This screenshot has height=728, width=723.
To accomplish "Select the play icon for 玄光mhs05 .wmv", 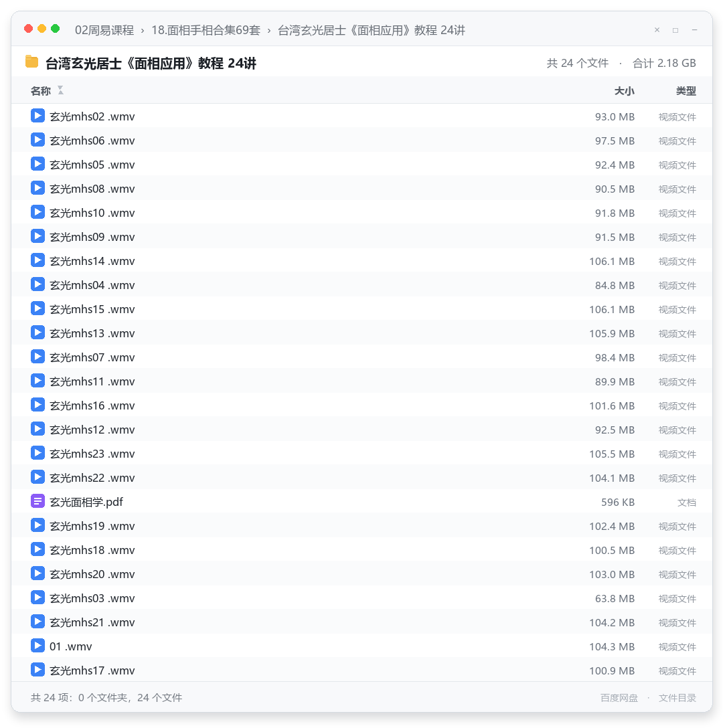I will click(37, 164).
